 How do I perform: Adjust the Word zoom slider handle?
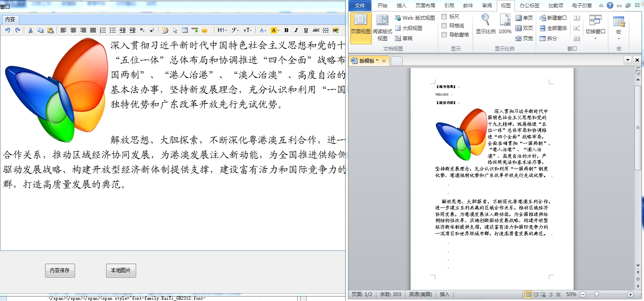(x=597, y=294)
